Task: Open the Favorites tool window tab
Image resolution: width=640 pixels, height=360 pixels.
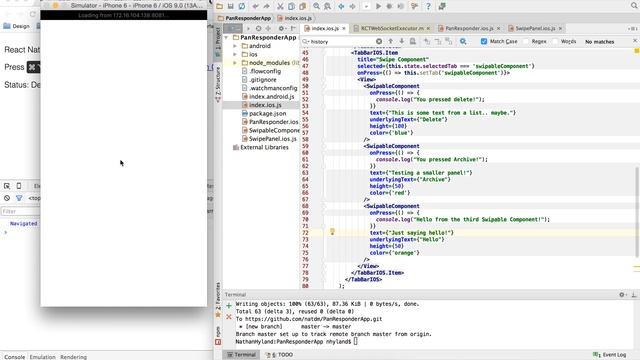Action: tap(218, 299)
